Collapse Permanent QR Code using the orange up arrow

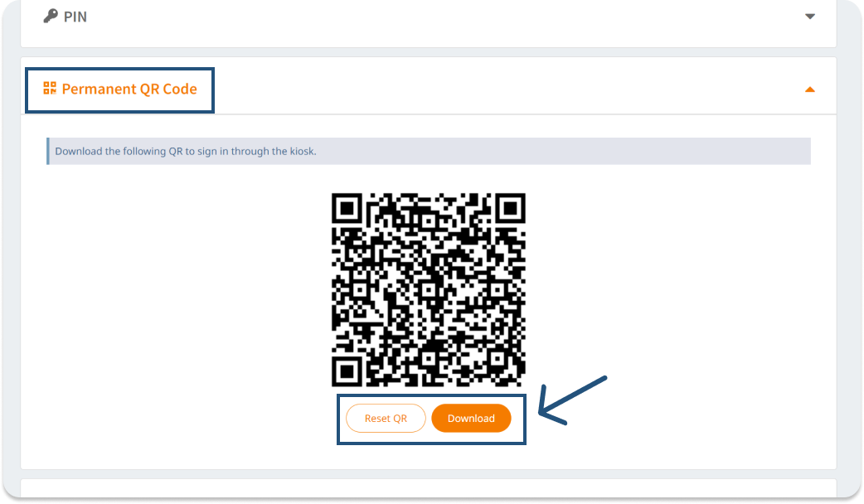pos(809,90)
